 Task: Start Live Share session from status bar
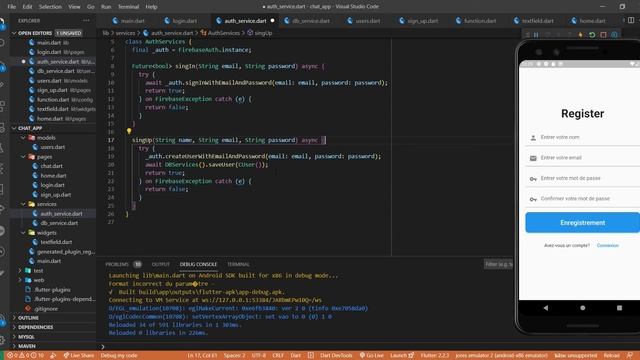pyautogui.click(x=78, y=356)
